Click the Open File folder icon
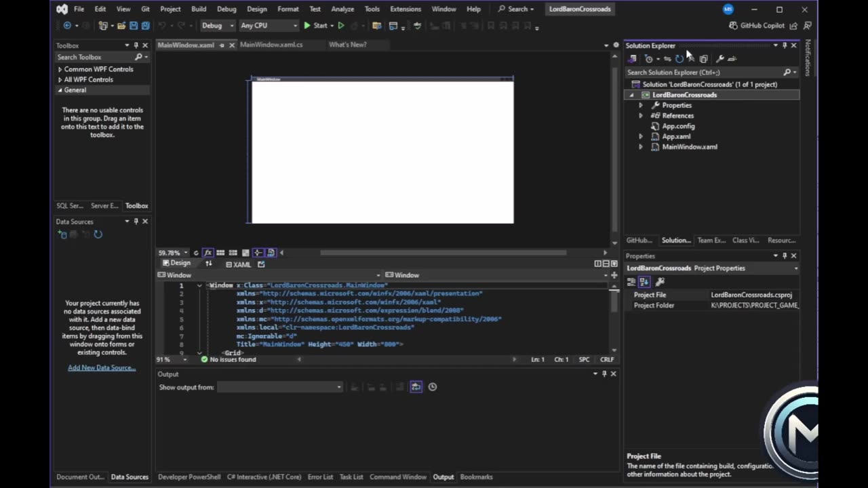 click(121, 26)
